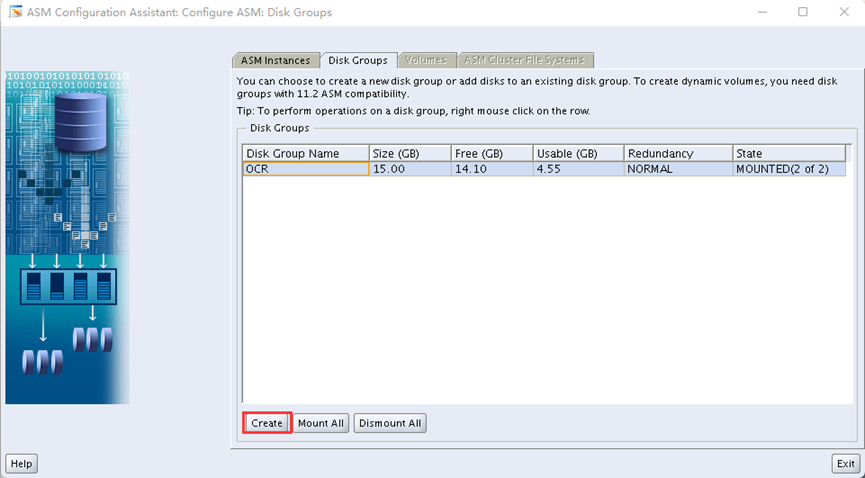Open the Help button
This screenshot has height=478, width=865.
pos(22,464)
